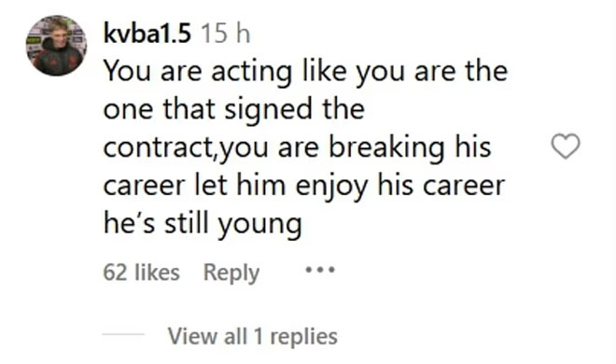Click 'career let him enjoy' comment line
The image size is (616, 364).
[236, 186]
